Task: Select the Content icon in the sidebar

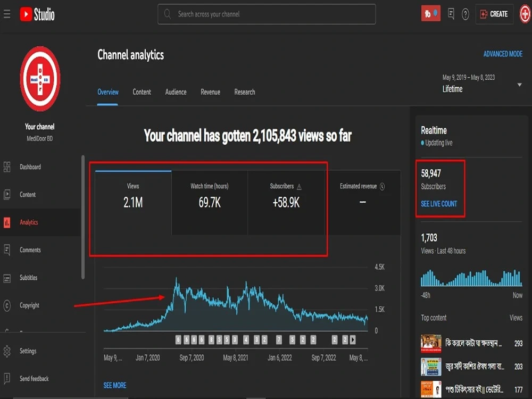Action: (7, 194)
